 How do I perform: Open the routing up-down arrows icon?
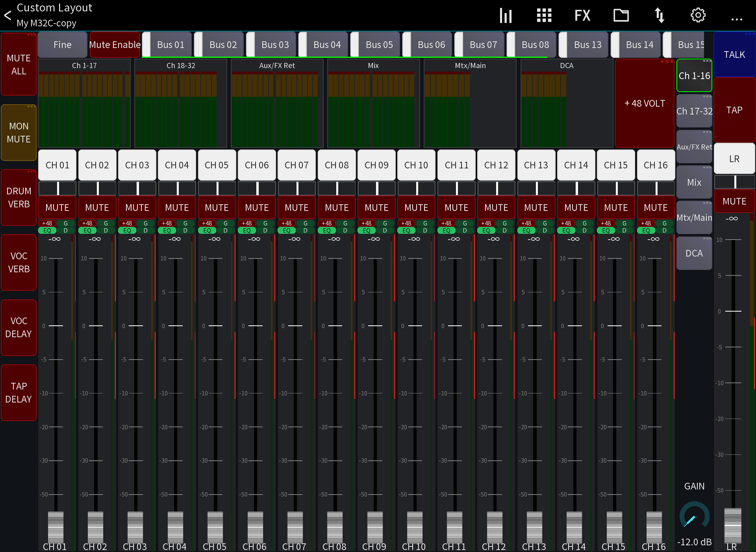[x=660, y=15]
